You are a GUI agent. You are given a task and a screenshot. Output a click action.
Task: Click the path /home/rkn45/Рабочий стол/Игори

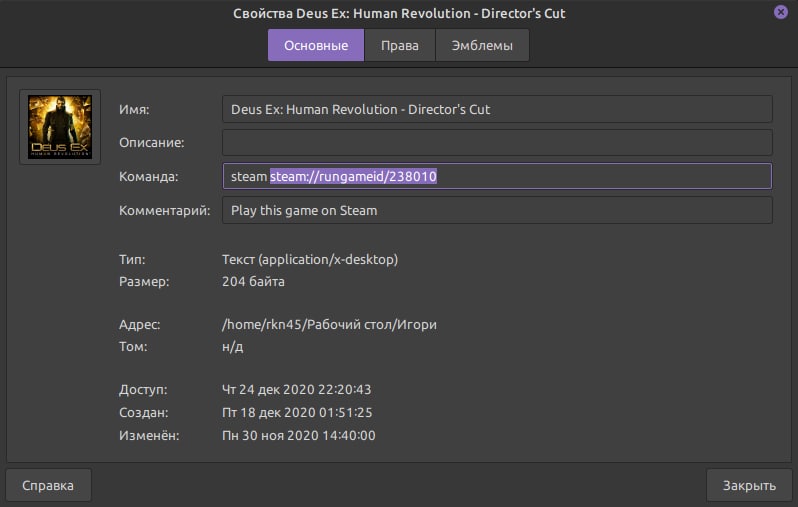coord(329,325)
